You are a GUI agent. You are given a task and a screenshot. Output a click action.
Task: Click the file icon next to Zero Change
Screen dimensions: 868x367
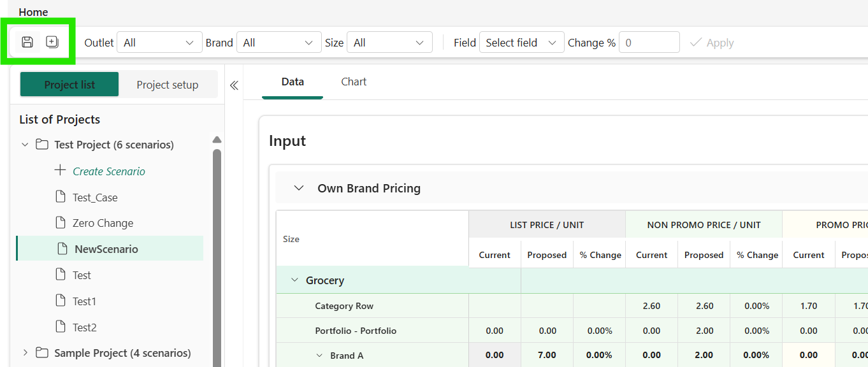(61, 223)
